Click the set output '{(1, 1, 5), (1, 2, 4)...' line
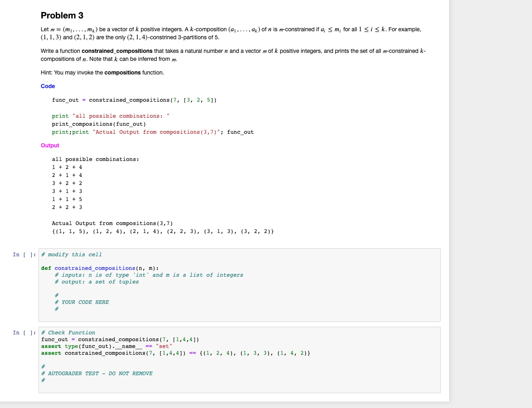 (x=163, y=231)
